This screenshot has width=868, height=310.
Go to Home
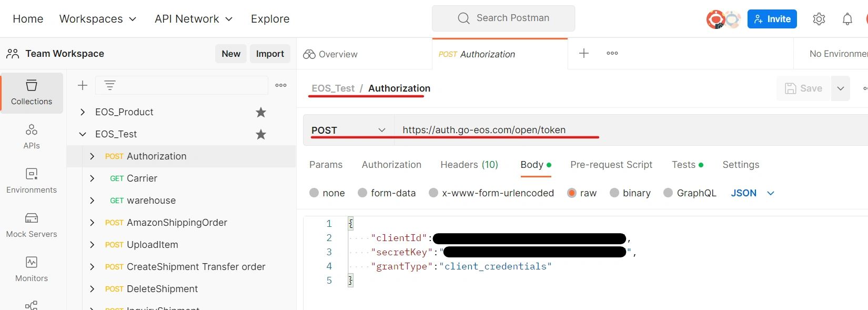pyautogui.click(x=28, y=19)
